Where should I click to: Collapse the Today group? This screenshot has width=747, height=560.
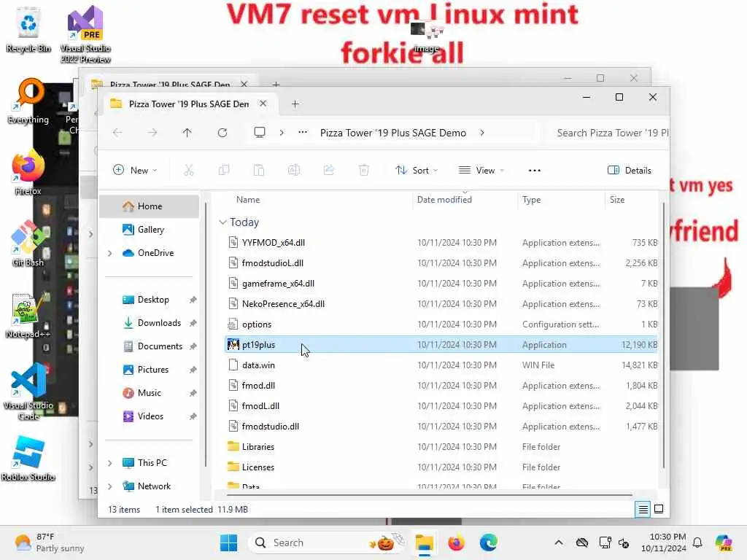[x=222, y=222]
